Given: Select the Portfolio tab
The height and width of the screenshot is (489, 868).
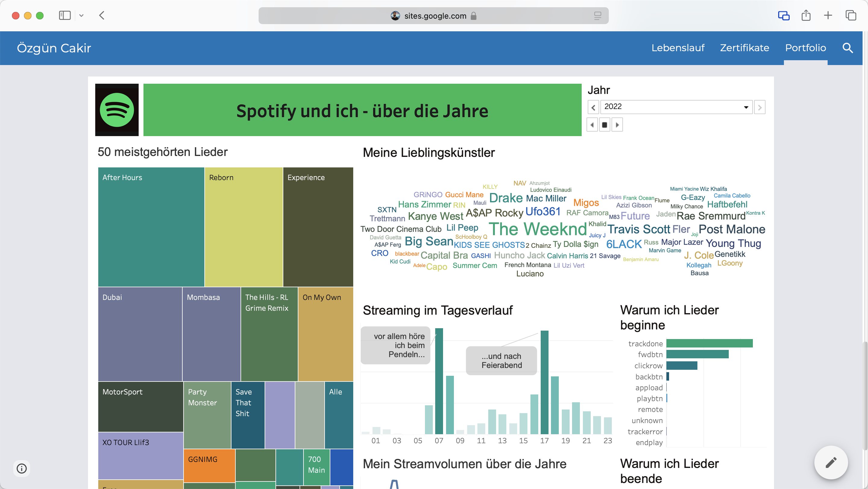Looking at the screenshot, I should click(x=805, y=48).
